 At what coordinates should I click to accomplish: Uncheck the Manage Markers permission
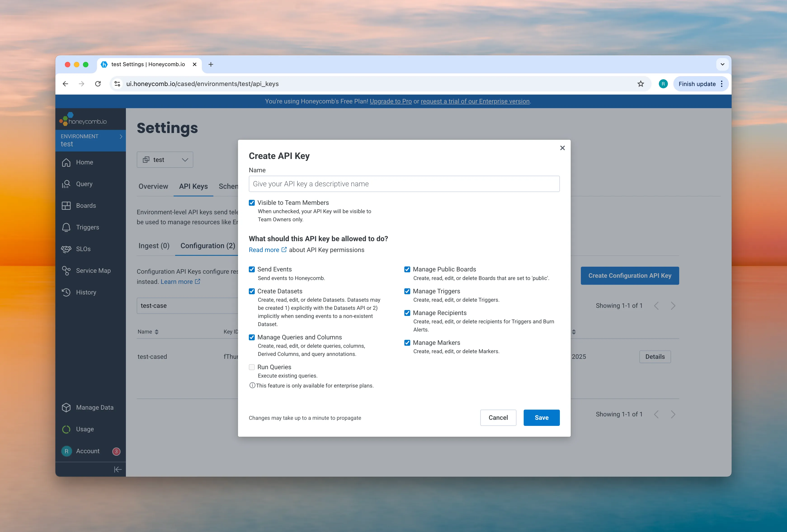[407, 343]
